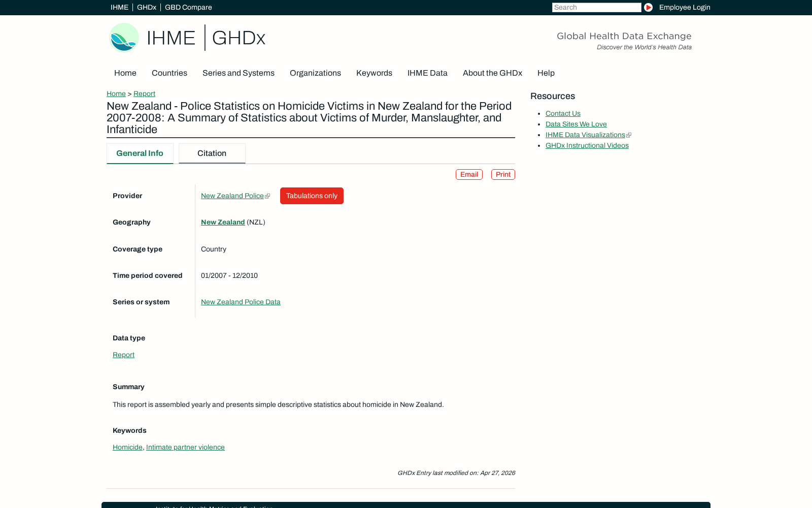Focus the Search input field

point(596,7)
